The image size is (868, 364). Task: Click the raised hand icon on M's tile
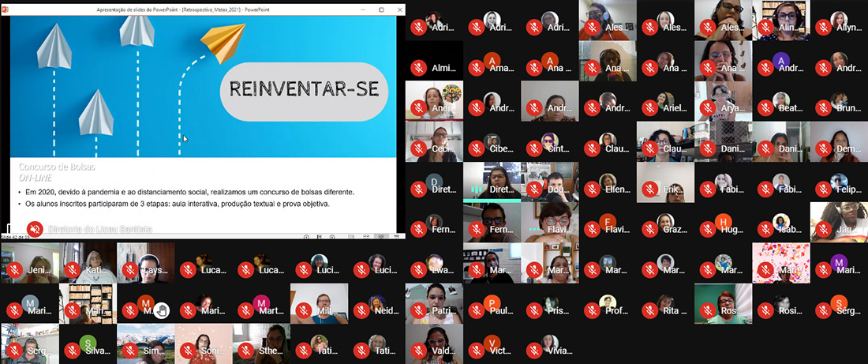162,310
